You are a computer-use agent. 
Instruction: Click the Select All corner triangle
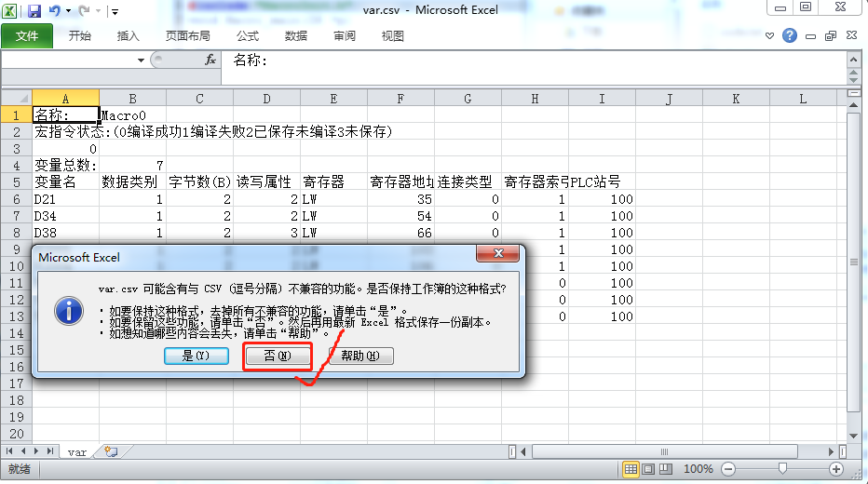pyautogui.click(x=17, y=98)
